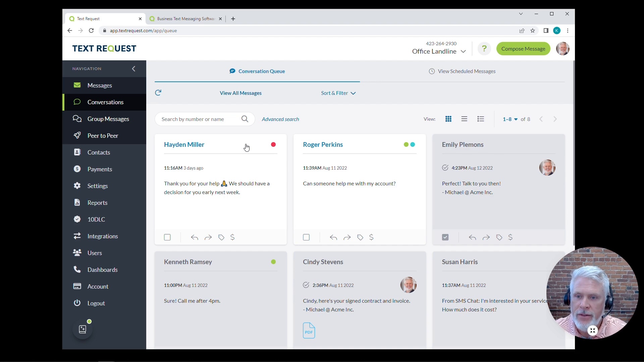Forward Hayden Miller's conversation
The image size is (644, 362).
pos(208,237)
